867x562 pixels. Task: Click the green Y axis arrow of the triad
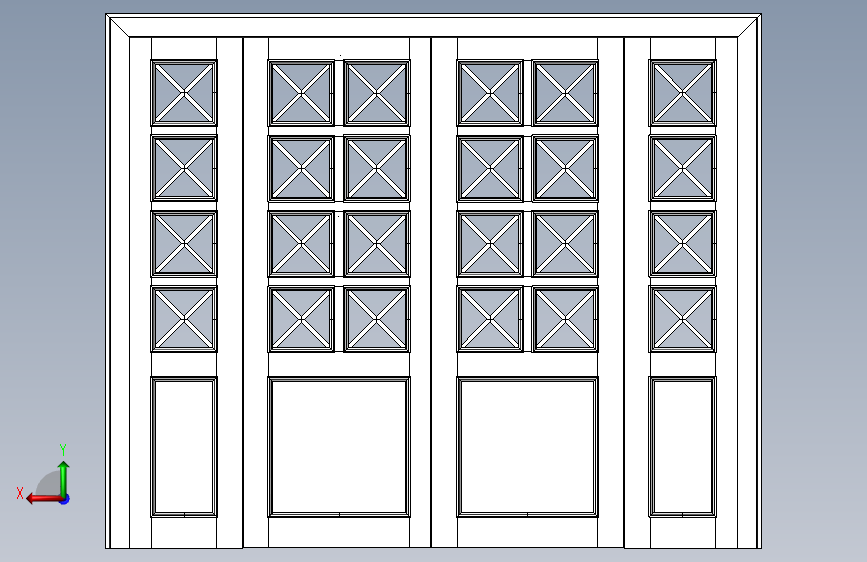coord(64,478)
